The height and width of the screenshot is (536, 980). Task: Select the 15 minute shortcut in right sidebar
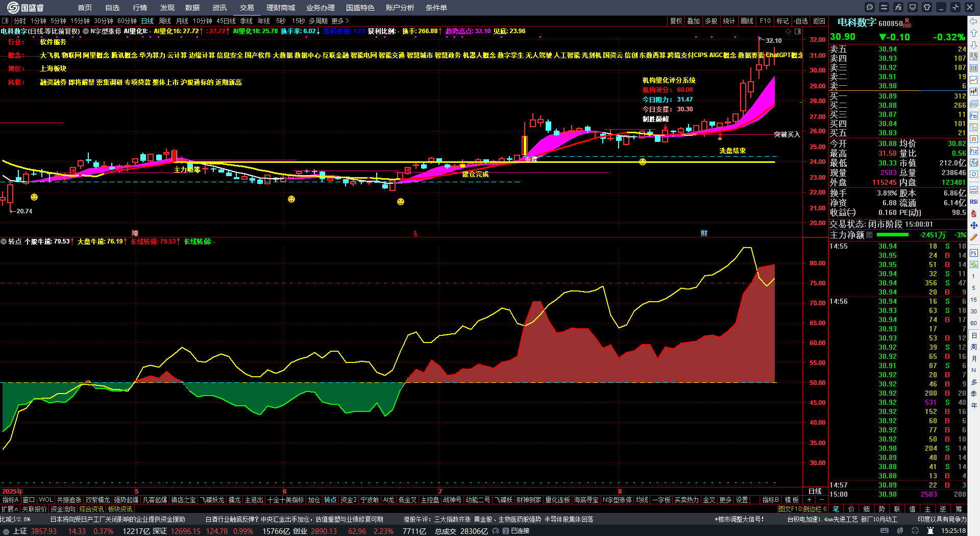coord(974,300)
